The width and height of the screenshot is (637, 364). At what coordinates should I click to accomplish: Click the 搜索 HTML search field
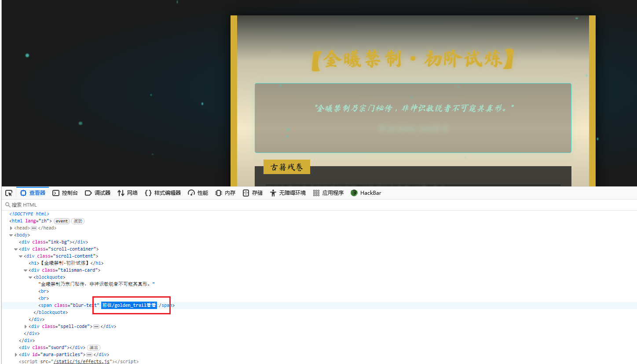click(x=88, y=205)
